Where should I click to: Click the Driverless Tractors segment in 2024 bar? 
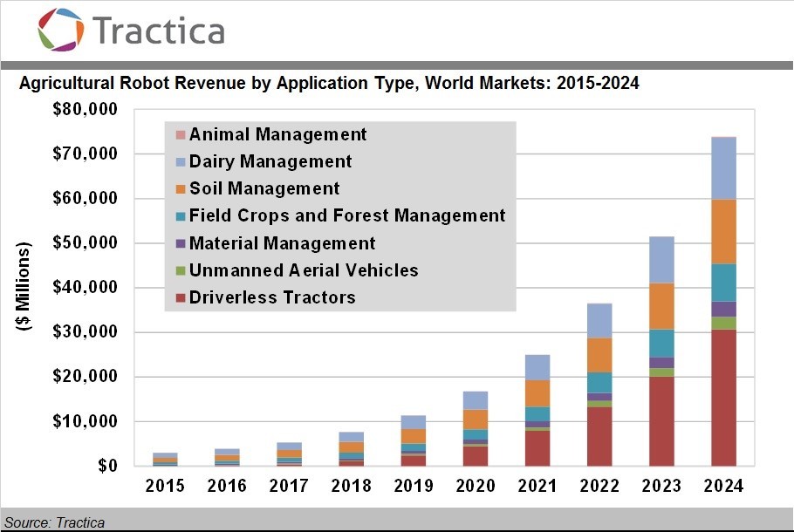[723, 398]
